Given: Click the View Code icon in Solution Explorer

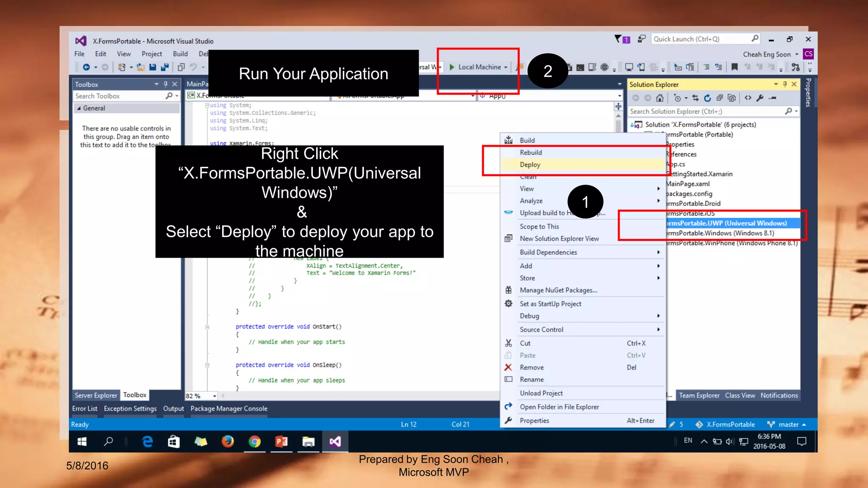Looking at the screenshot, I should [x=748, y=98].
